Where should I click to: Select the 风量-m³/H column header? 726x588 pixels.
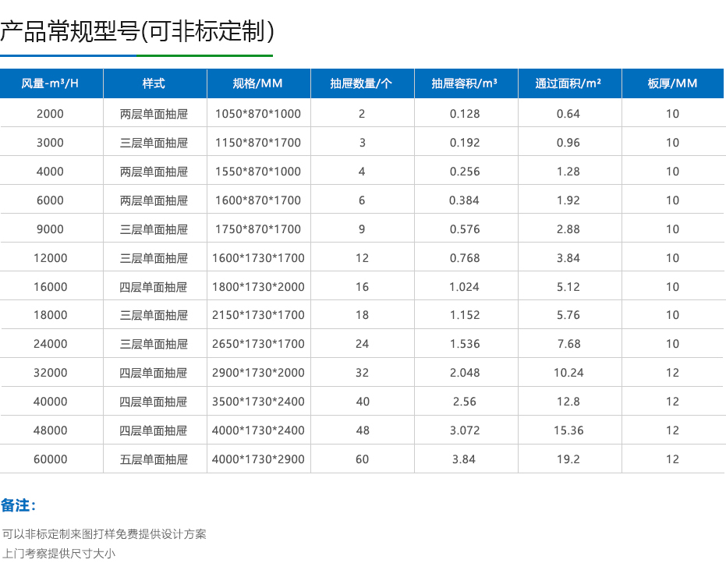point(51,83)
